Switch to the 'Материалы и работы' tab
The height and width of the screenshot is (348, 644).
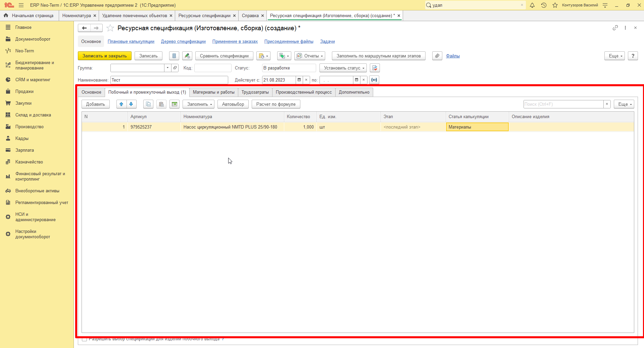(214, 92)
